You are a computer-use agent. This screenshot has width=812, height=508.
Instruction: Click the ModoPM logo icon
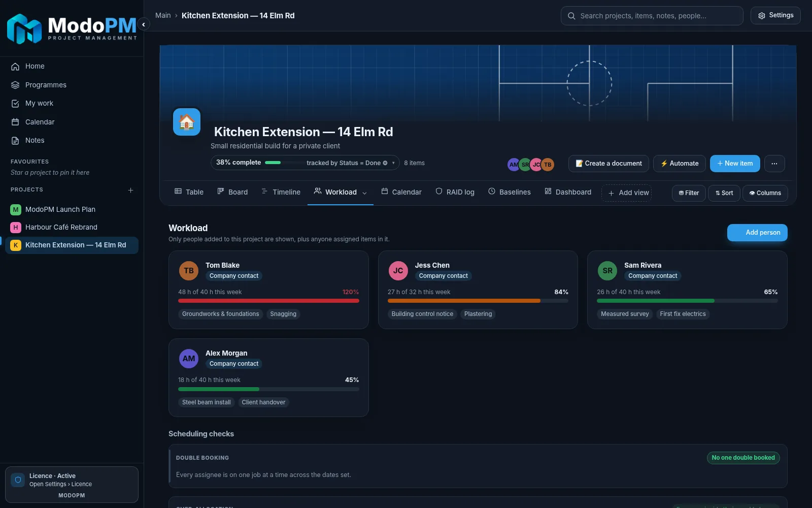[24, 28]
